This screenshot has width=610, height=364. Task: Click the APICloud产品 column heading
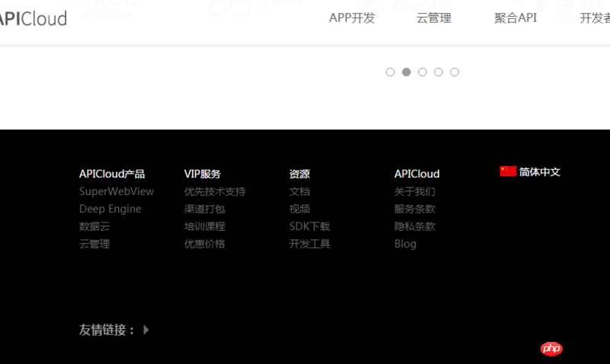112,174
